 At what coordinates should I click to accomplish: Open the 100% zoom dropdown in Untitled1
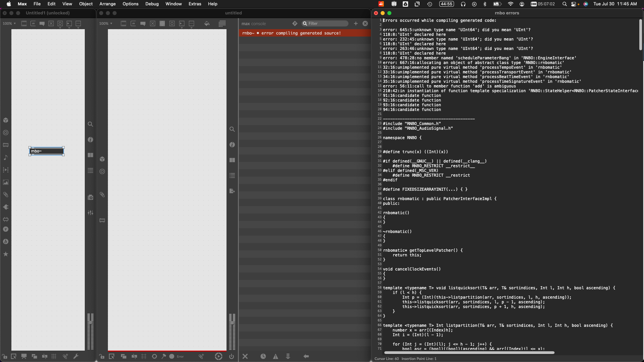pyautogui.click(x=9, y=23)
